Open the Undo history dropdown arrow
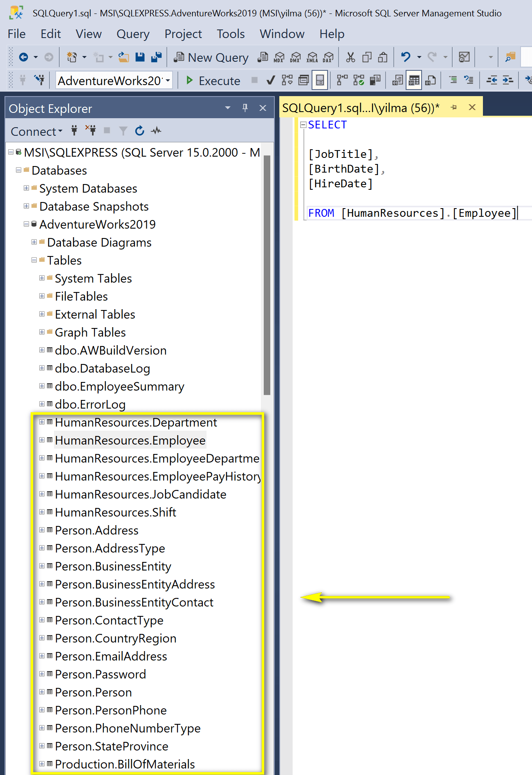 pyautogui.click(x=419, y=57)
